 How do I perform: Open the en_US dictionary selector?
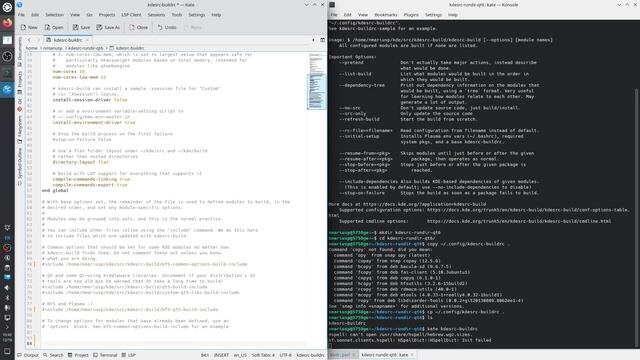coord(240,355)
